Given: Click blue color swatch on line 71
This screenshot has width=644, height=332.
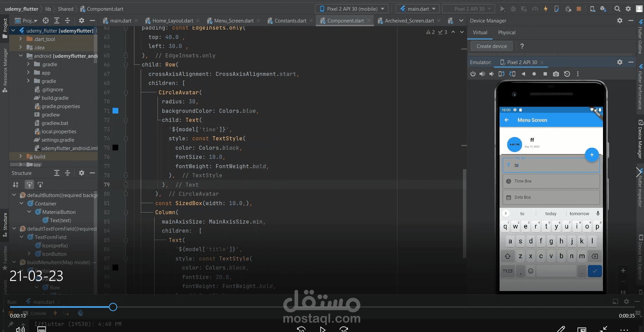Looking at the screenshot, I should [115, 111].
